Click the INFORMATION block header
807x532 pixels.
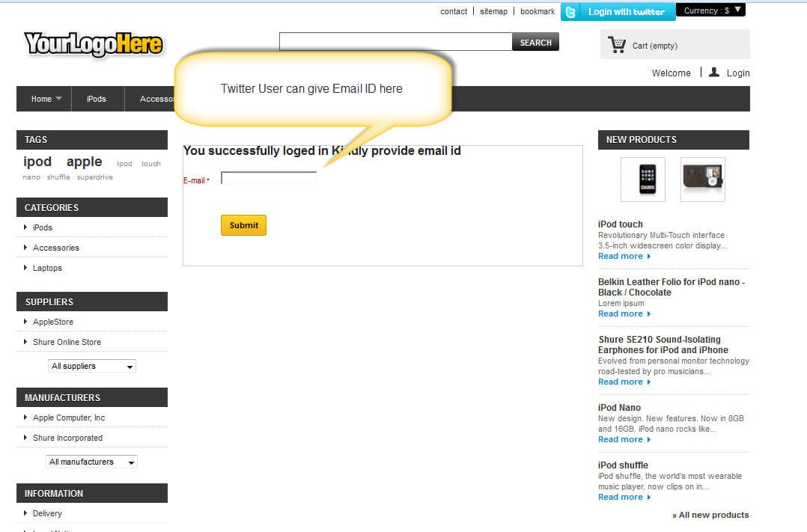point(92,493)
